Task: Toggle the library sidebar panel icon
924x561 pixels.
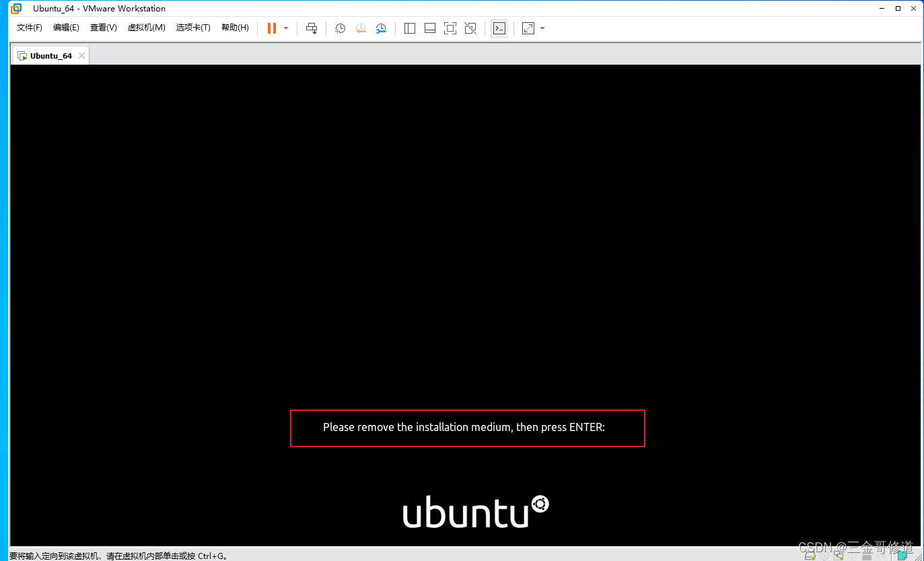Action: pyautogui.click(x=409, y=28)
